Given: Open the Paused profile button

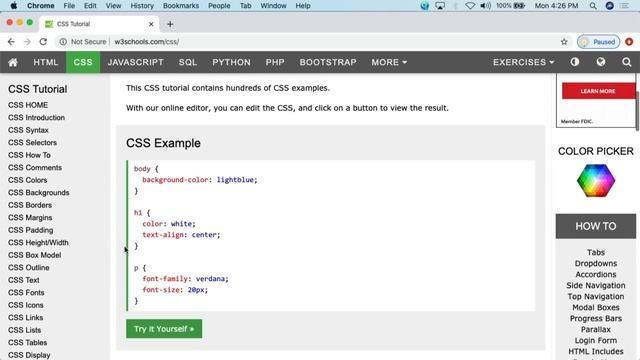Looking at the screenshot, I should point(598,42).
